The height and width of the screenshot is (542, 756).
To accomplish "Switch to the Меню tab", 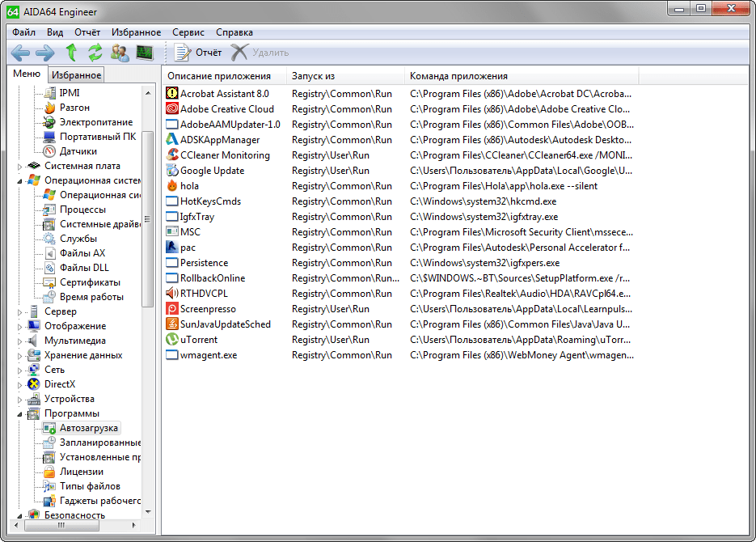I will [27, 74].
